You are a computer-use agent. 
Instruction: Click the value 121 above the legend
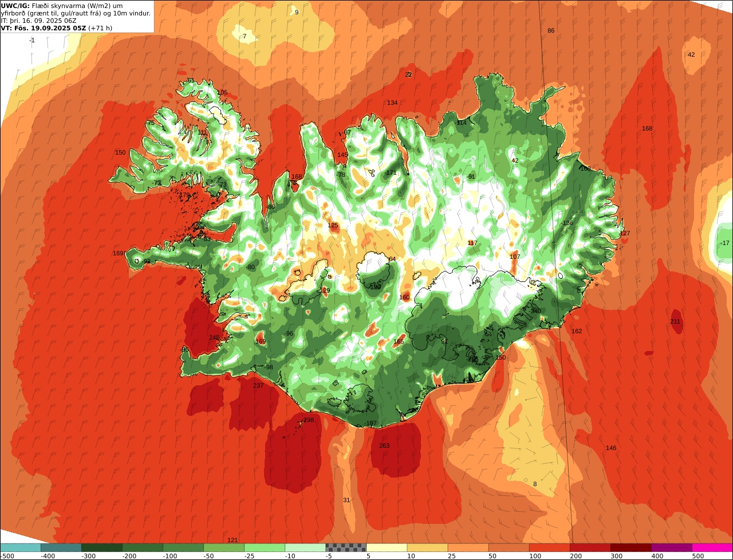[x=232, y=541]
